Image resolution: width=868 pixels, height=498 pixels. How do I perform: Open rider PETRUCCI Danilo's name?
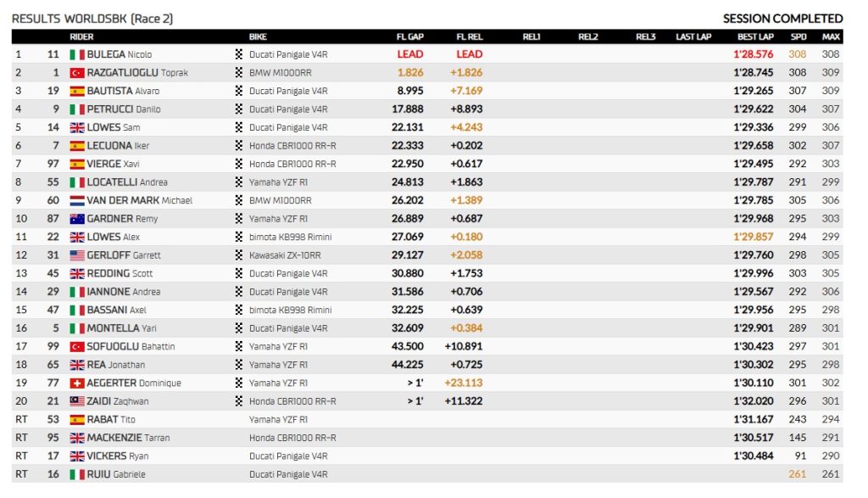point(123,109)
